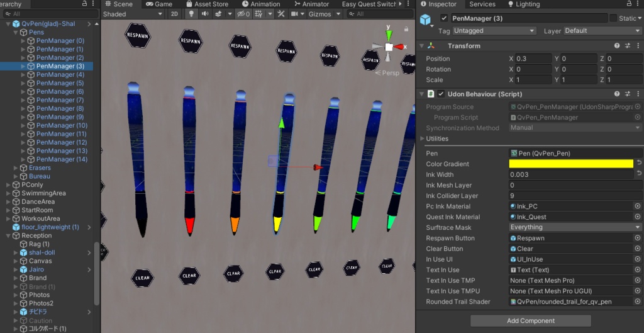Pick object for Text In Use field

(x=638, y=270)
